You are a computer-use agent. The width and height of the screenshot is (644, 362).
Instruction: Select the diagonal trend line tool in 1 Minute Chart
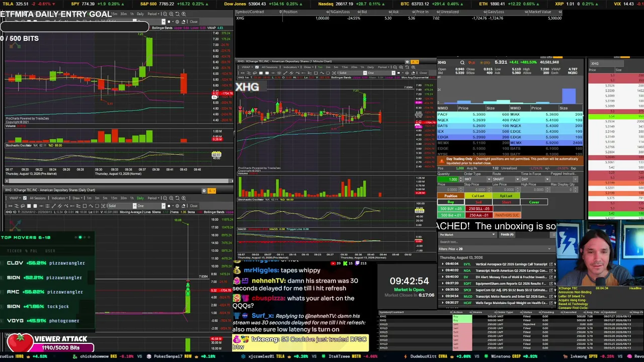(x=285, y=73)
